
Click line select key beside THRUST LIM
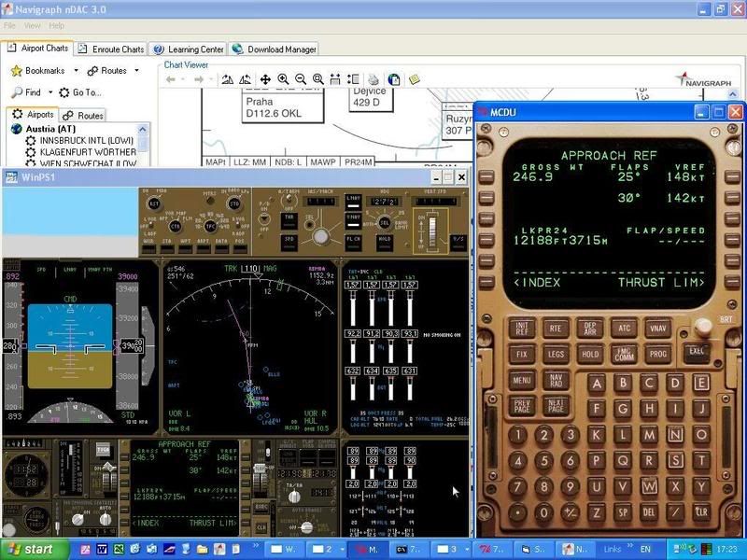pyautogui.click(x=732, y=283)
